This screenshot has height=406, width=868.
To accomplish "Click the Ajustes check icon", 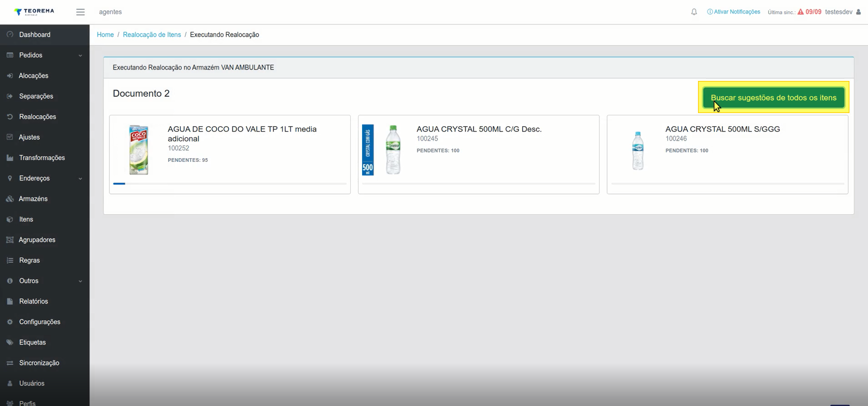I will pos(10,137).
